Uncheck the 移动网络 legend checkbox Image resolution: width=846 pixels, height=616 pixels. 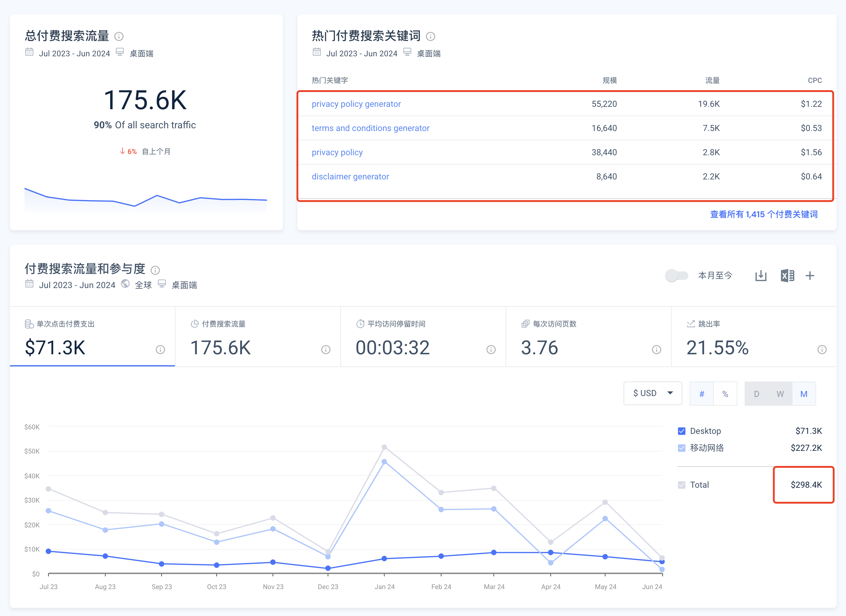click(681, 448)
